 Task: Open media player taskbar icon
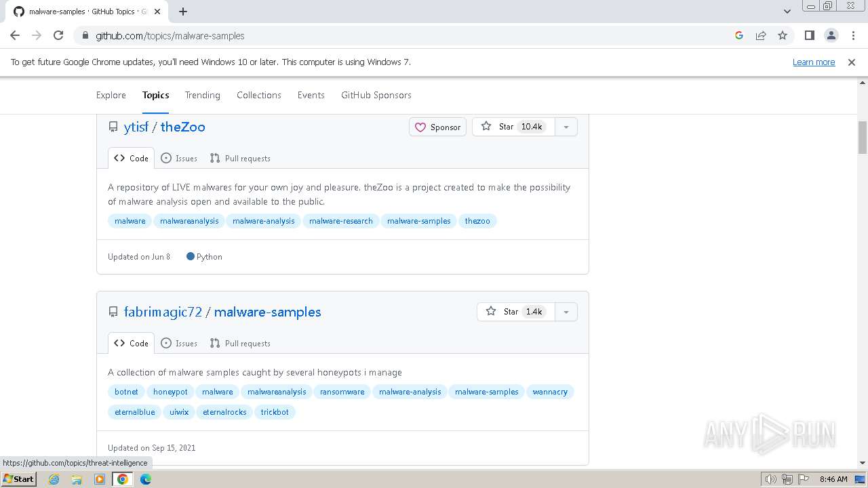point(100,479)
